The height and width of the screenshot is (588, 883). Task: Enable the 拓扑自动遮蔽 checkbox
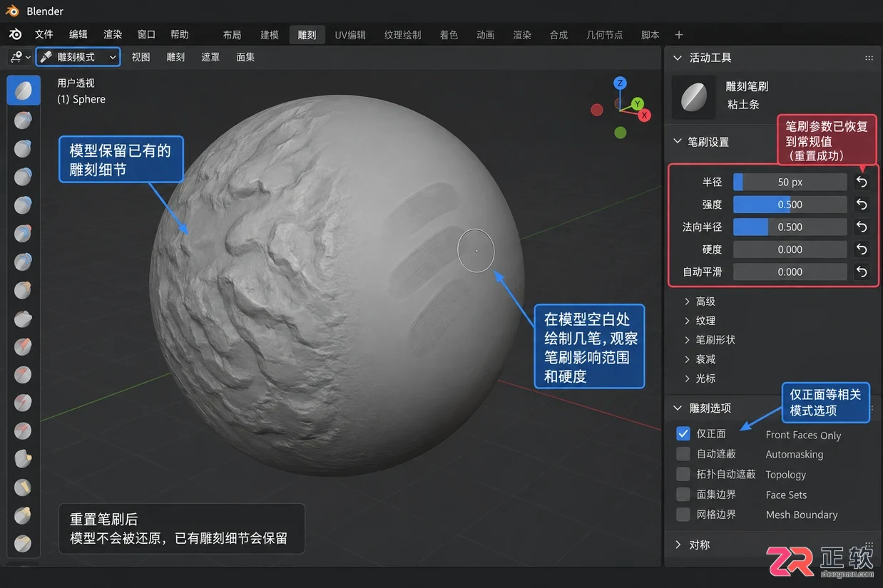tap(683, 474)
